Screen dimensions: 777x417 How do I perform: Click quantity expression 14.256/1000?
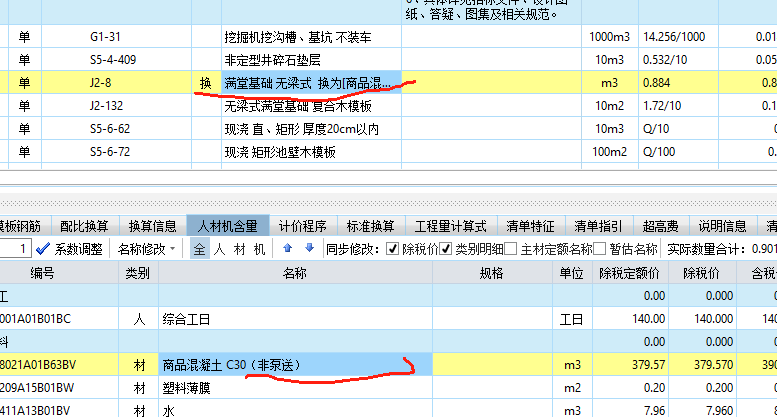tap(678, 37)
